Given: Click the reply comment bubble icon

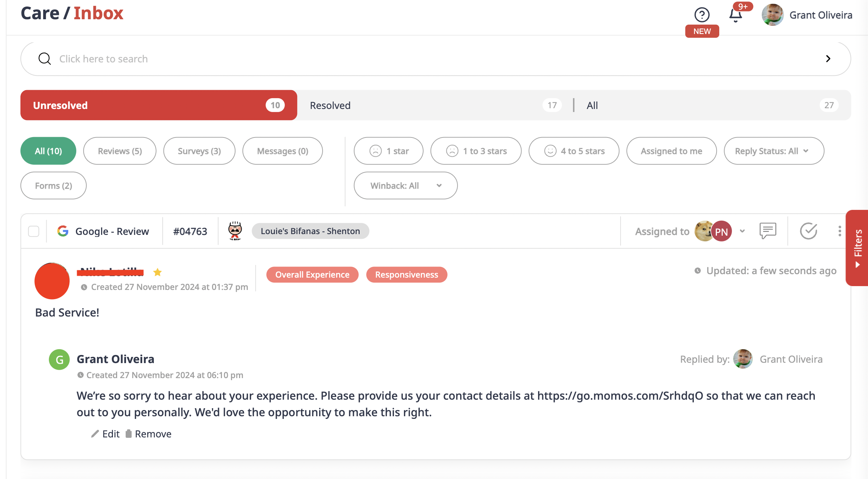Looking at the screenshot, I should 768,231.
